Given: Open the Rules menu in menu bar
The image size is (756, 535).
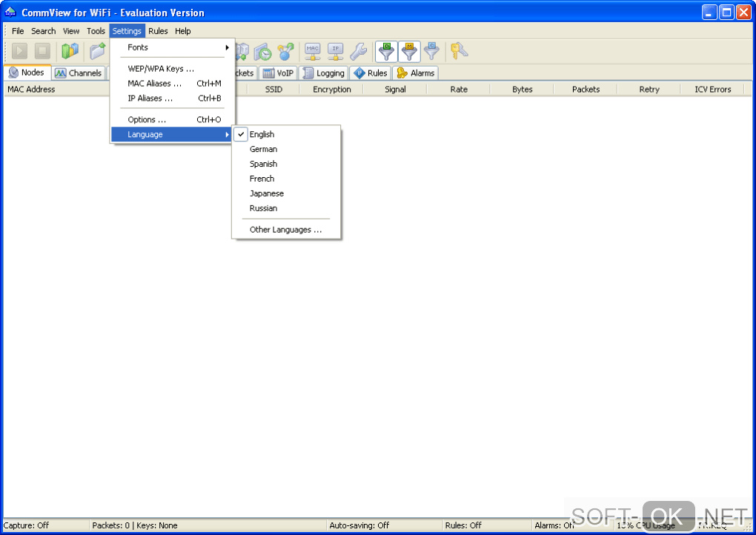Looking at the screenshot, I should click(x=158, y=31).
